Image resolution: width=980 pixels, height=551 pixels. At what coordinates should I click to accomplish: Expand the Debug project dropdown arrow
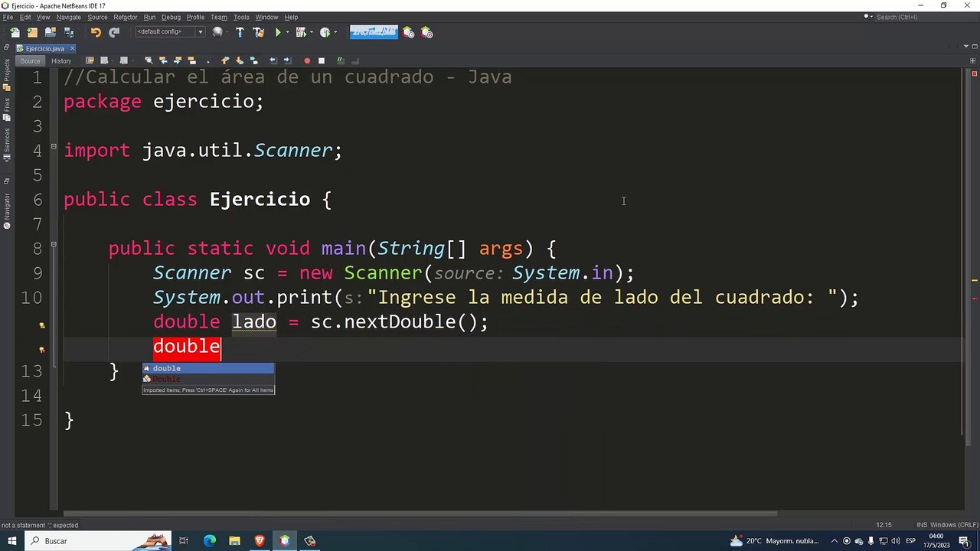click(310, 32)
